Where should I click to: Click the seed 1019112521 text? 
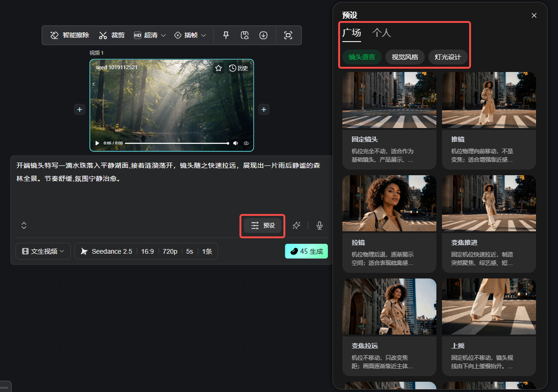point(116,67)
